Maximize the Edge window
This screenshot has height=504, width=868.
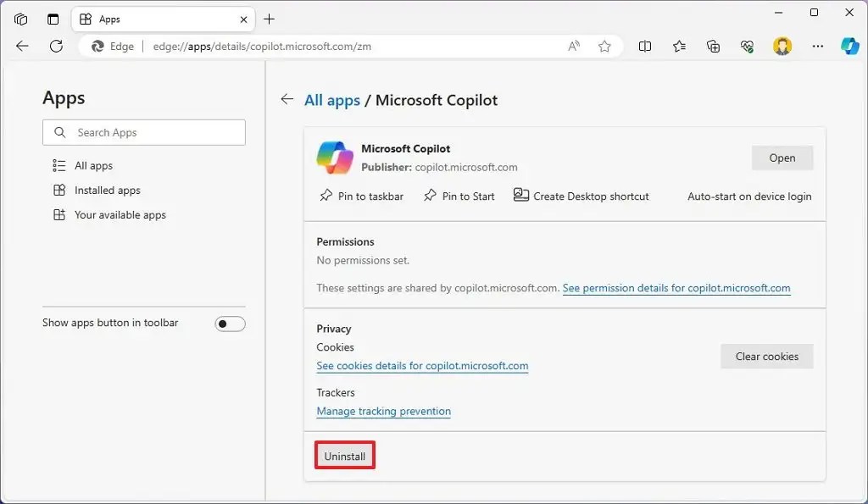pyautogui.click(x=814, y=12)
